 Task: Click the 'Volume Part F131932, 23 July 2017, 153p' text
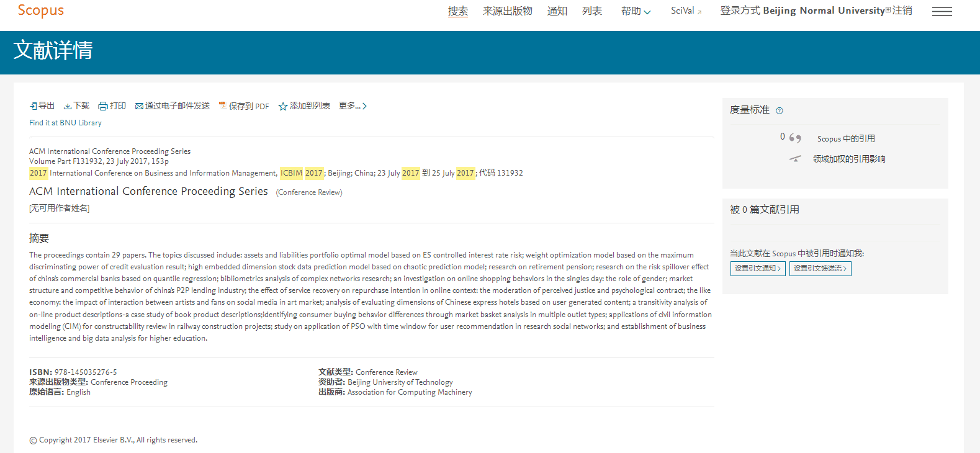click(x=99, y=161)
